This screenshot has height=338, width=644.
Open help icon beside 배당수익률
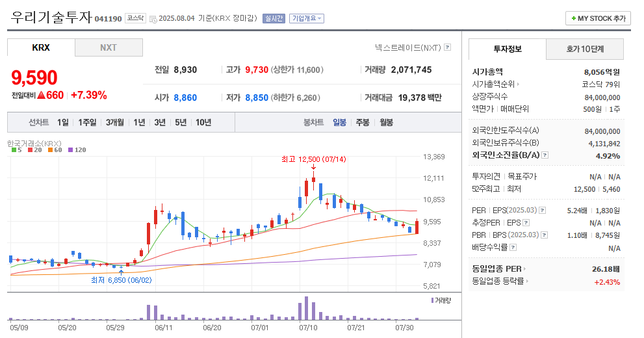(513, 247)
